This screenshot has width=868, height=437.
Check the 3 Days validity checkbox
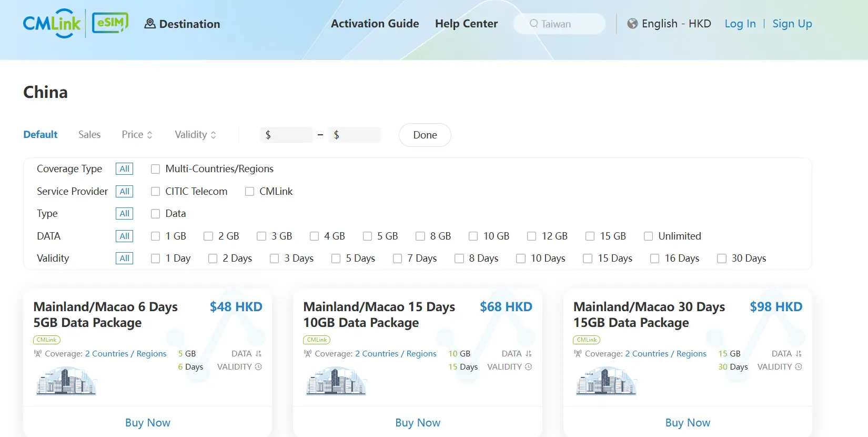274,259
